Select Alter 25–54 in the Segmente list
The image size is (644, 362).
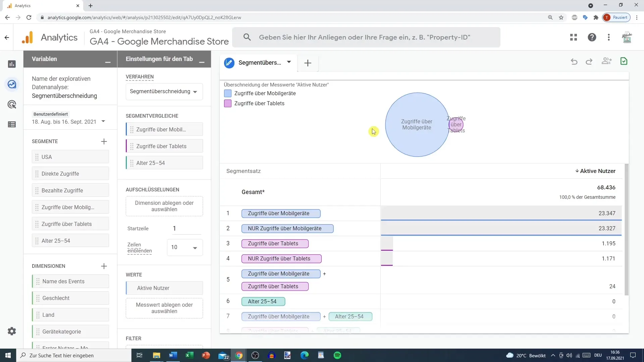tap(70, 241)
